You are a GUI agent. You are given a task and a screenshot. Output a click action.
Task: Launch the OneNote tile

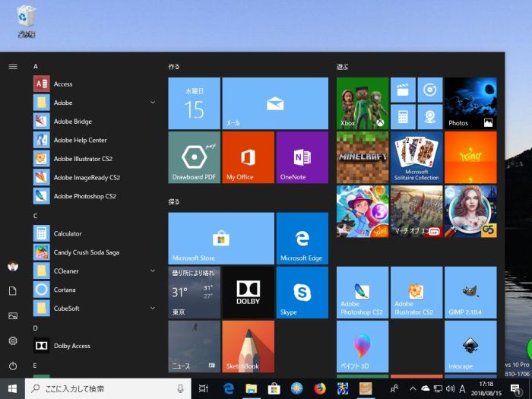click(302, 157)
